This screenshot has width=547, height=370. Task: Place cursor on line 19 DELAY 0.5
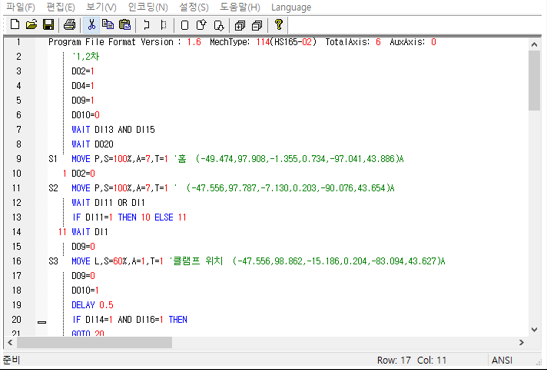point(92,305)
